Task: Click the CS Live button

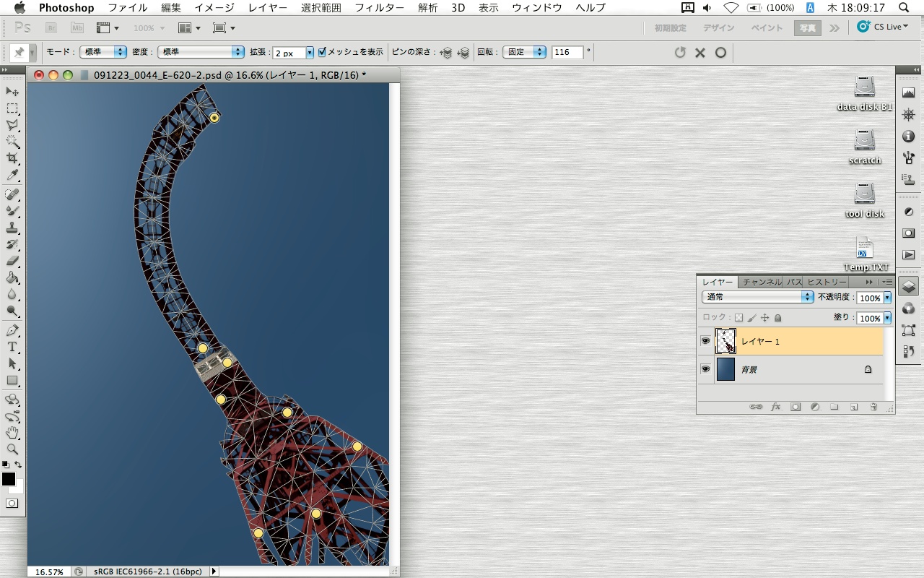Action: click(883, 27)
